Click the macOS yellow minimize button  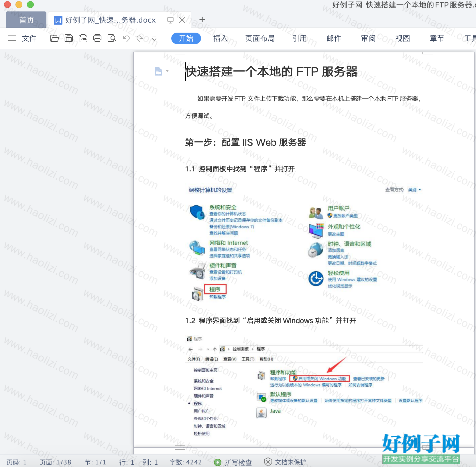(x=19, y=5)
